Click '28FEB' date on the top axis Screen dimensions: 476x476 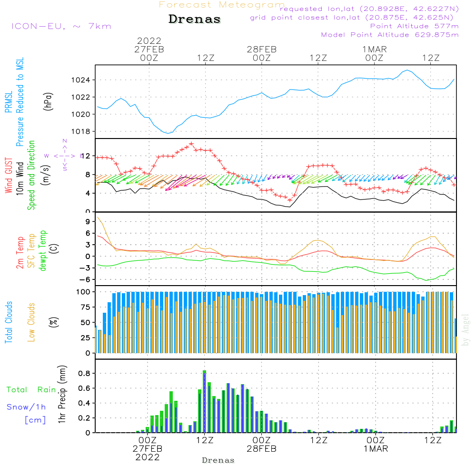point(262,49)
